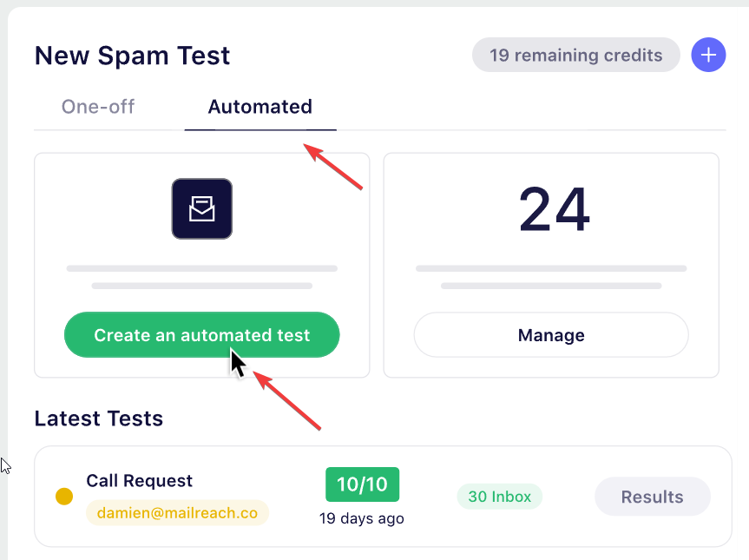Click the damien@mailreach.co email tag

tap(177, 513)
